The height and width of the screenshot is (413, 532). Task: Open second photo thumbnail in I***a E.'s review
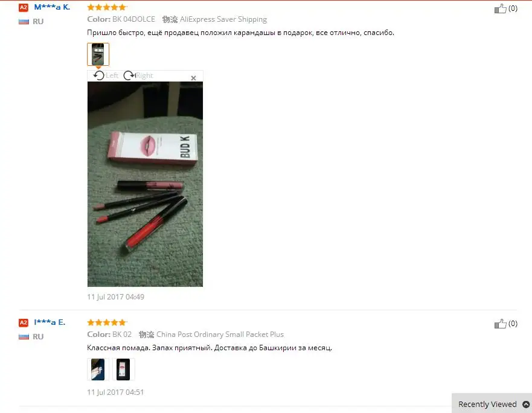(x=124, y=370)
